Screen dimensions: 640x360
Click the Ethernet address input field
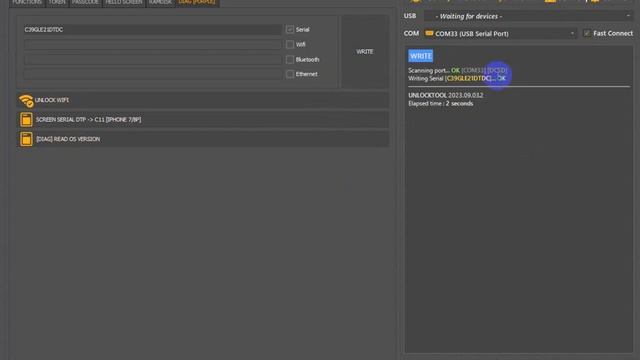[153, 74]
